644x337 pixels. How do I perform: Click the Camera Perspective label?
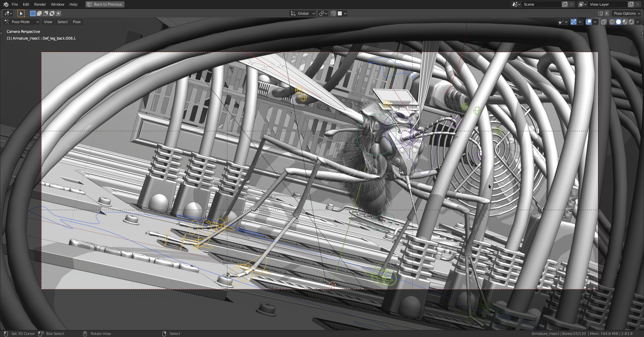click(23, 32)
